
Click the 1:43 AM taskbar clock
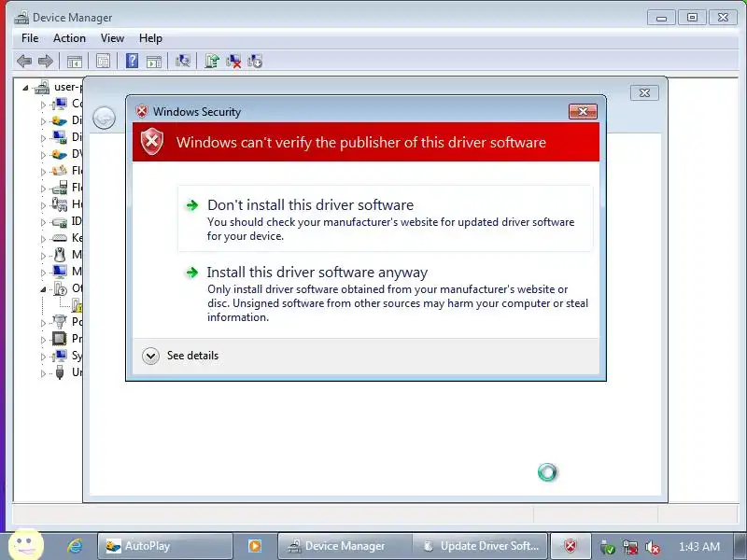(699, 546)
